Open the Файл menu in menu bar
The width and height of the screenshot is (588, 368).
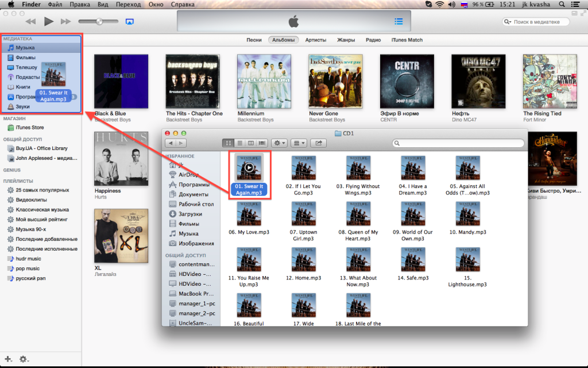55,5
